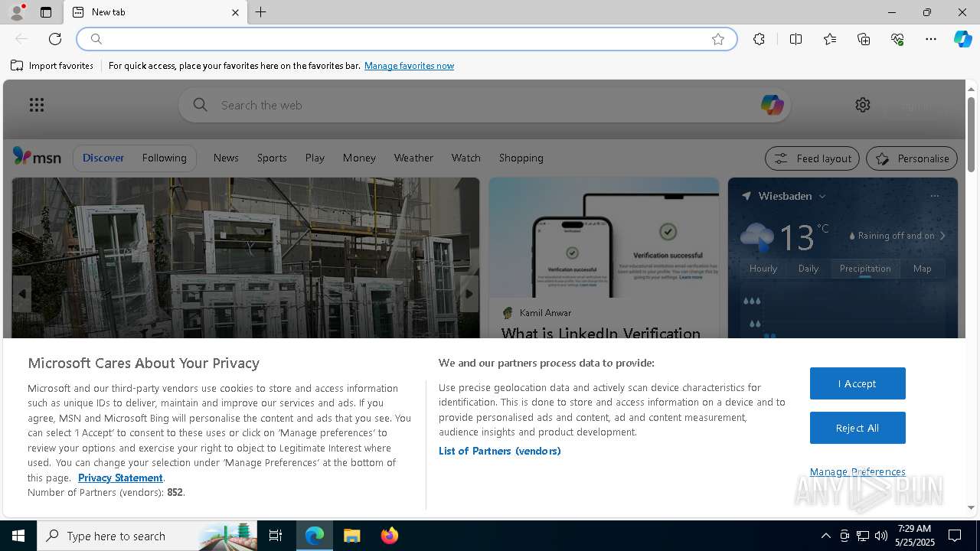Screen dimensions: 980x551
Task: Open Browser essentials icon
Action: 897,39
